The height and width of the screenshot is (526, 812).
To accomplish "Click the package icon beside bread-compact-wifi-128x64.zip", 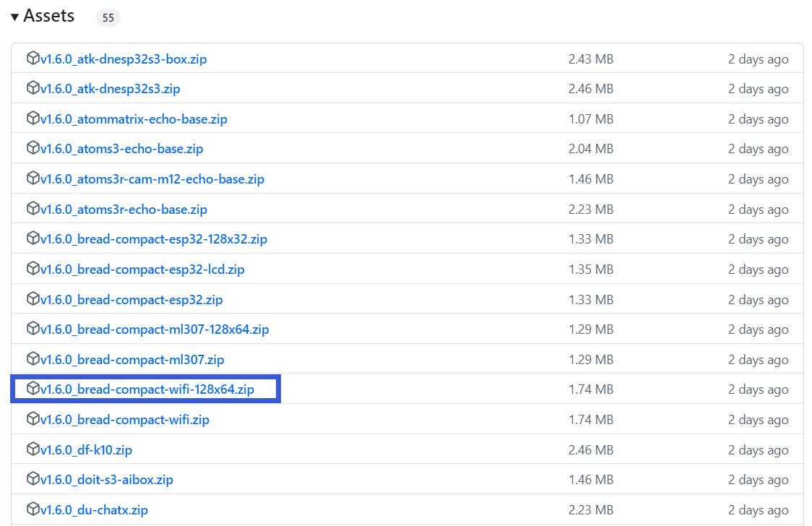I will [x=33, y=388].
